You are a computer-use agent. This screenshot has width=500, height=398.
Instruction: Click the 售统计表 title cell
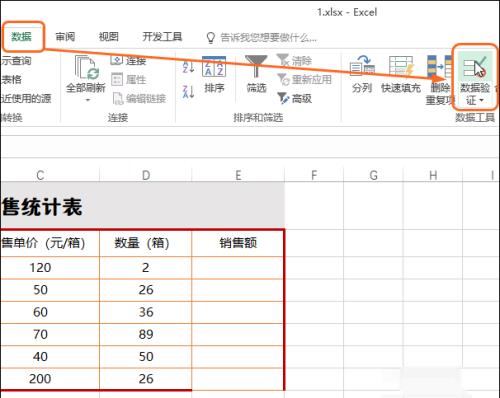tap(142, 206)
